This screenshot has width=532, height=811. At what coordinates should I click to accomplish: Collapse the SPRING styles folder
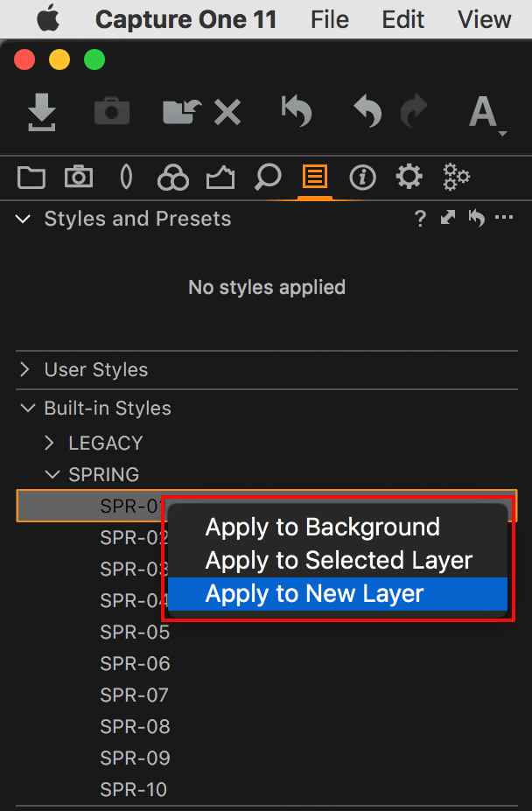click(52, 474)
